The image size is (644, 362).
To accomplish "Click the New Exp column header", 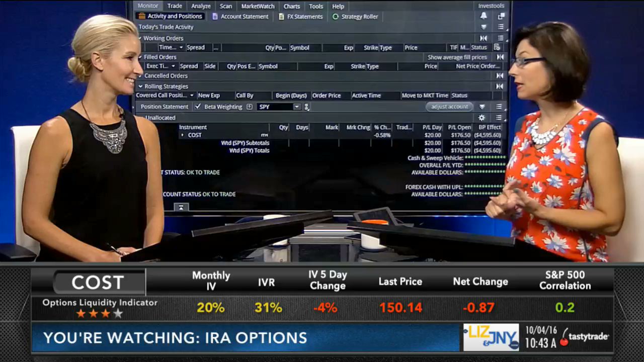I will 209,96.
